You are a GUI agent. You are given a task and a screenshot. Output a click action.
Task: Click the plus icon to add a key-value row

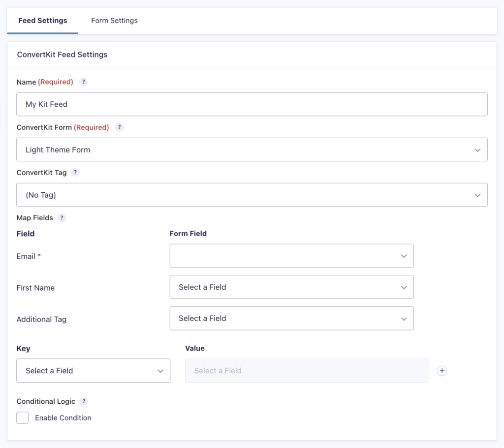click(x=441, y=371)
